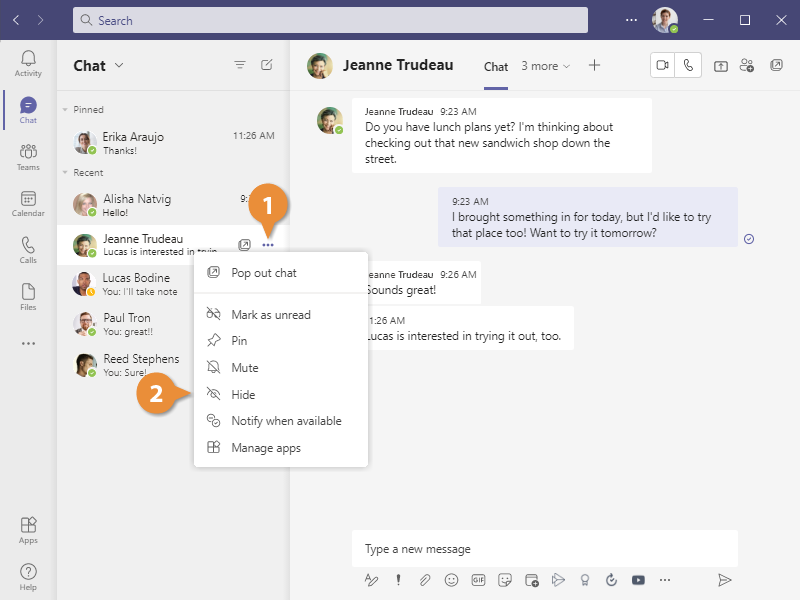Send the message with arrow icon
The width and height of the screenshot is (800, 600).
725,579
